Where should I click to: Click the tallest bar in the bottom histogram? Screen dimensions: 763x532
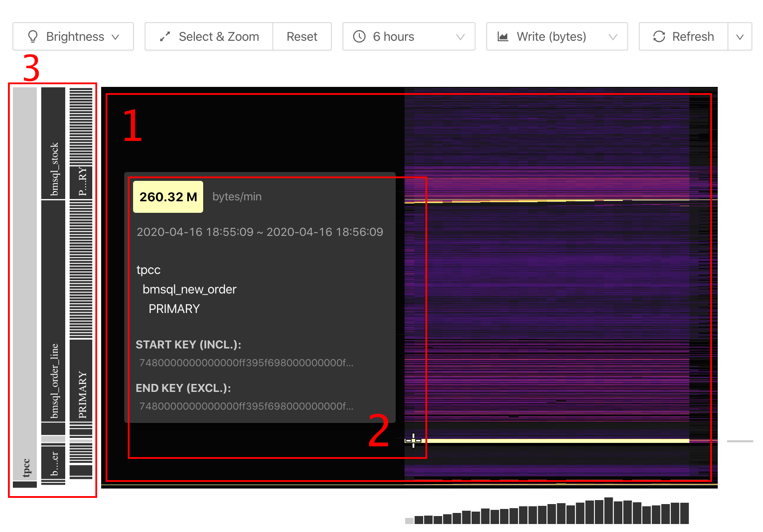point(608,511)
